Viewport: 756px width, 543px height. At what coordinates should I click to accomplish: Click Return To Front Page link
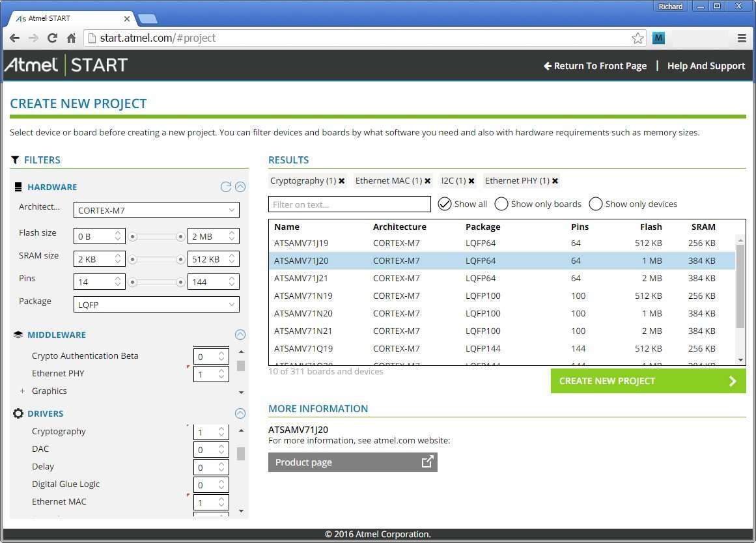(595, 66)
